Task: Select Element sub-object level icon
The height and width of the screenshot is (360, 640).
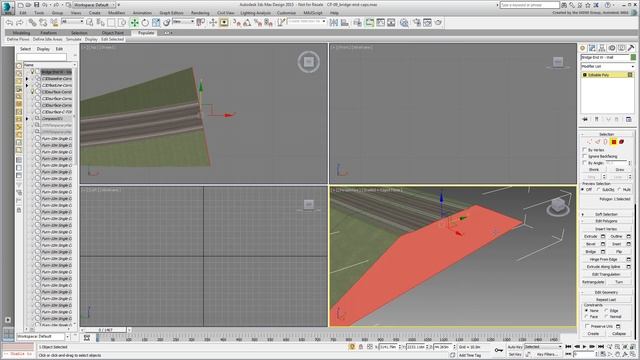Action: pos(622,142)
